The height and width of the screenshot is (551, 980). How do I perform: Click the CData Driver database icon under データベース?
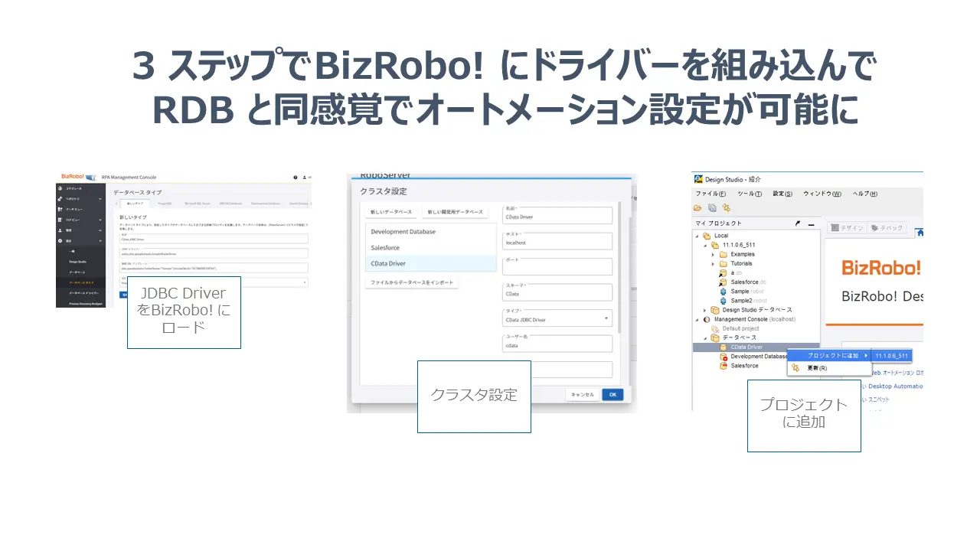(x=723, y=347)
